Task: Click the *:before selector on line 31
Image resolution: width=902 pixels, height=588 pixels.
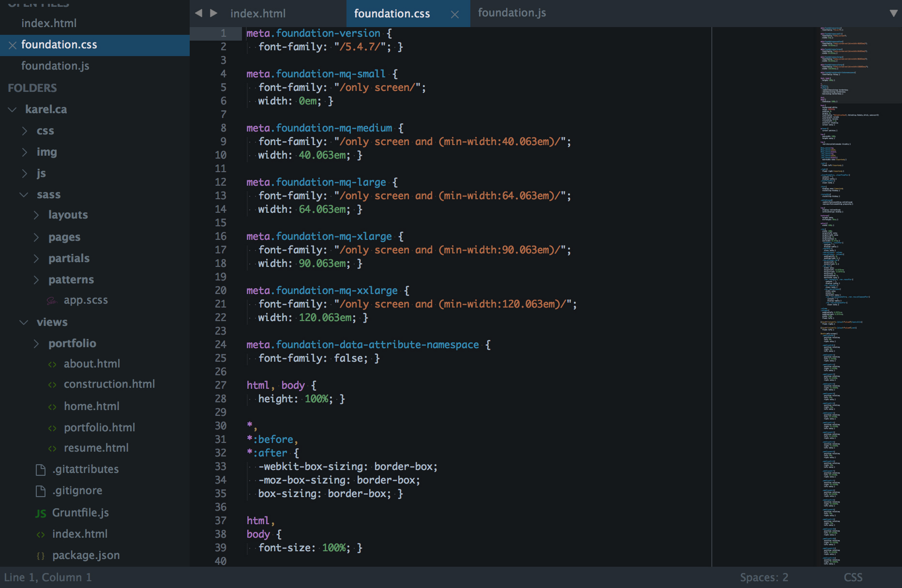Action: 270,440
